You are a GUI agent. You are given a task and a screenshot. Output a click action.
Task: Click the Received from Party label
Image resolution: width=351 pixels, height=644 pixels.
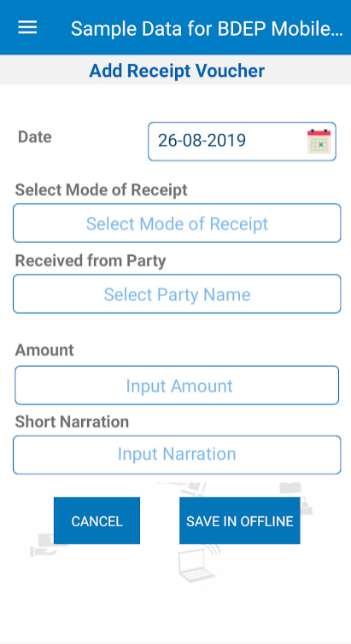(x=91, y=261)
